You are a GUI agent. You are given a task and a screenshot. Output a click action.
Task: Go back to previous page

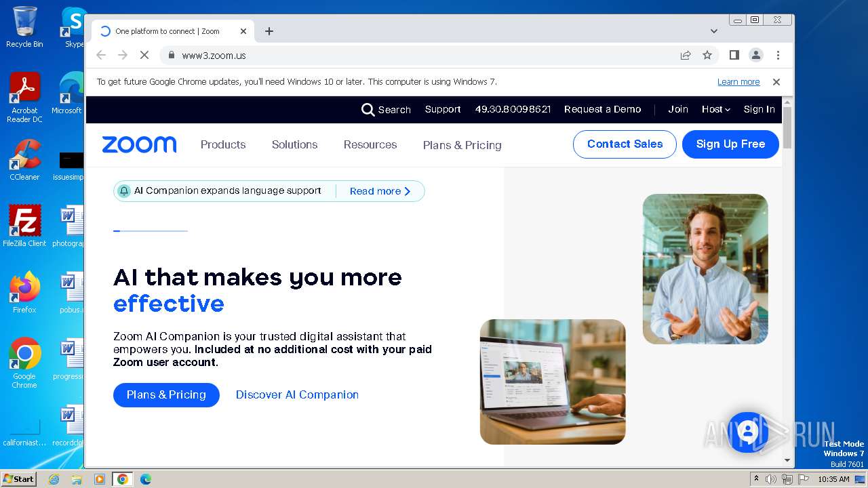101,56
